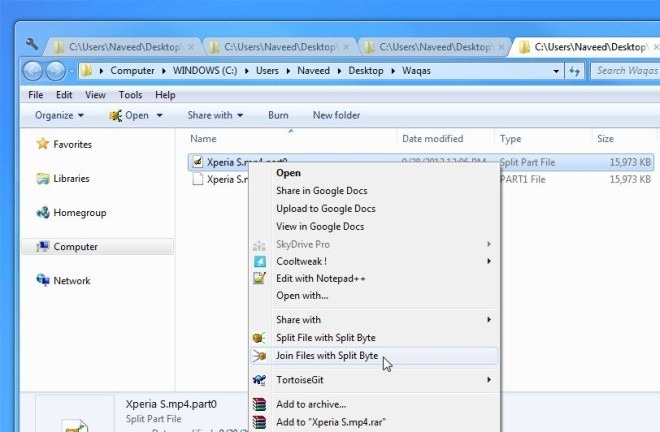660x432 pixels.
Task: Choose Join Files with Split Byte
Action: [x=374, y=356]
